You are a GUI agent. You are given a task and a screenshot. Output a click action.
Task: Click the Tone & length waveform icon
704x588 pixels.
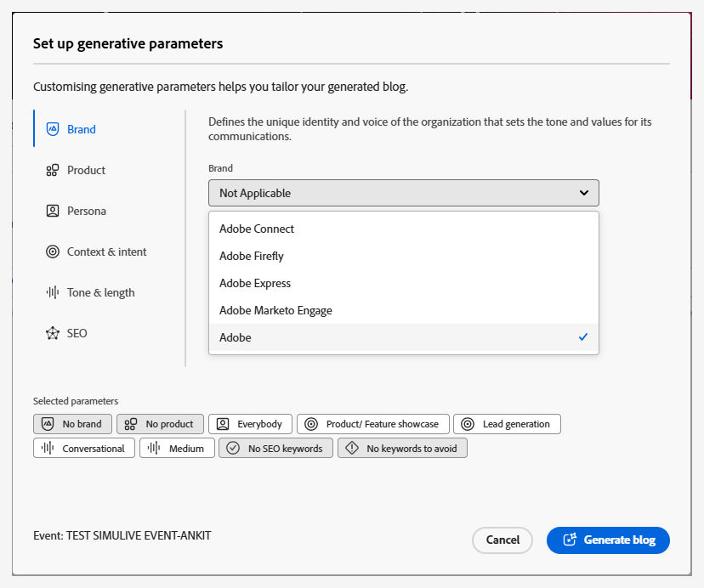[53, 292]
